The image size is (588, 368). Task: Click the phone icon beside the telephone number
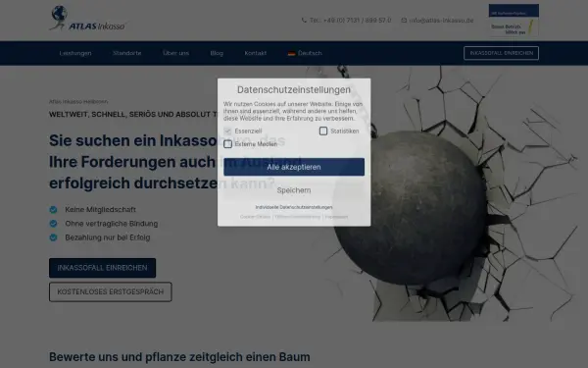(x=304, y=20)
